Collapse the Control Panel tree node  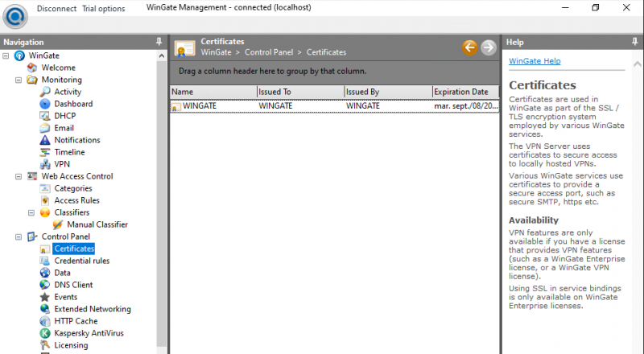(x=19, y=237)
